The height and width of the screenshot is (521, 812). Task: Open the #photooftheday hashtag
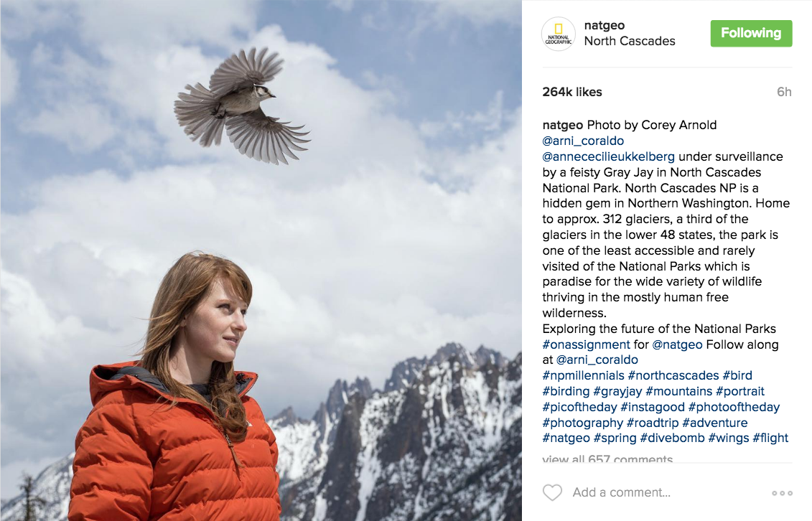pyautogui.click(x=734, y=407)
